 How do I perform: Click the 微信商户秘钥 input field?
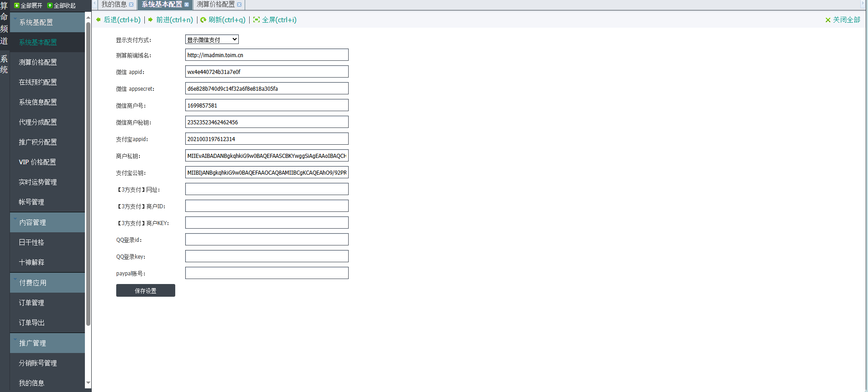pos(267,122)
